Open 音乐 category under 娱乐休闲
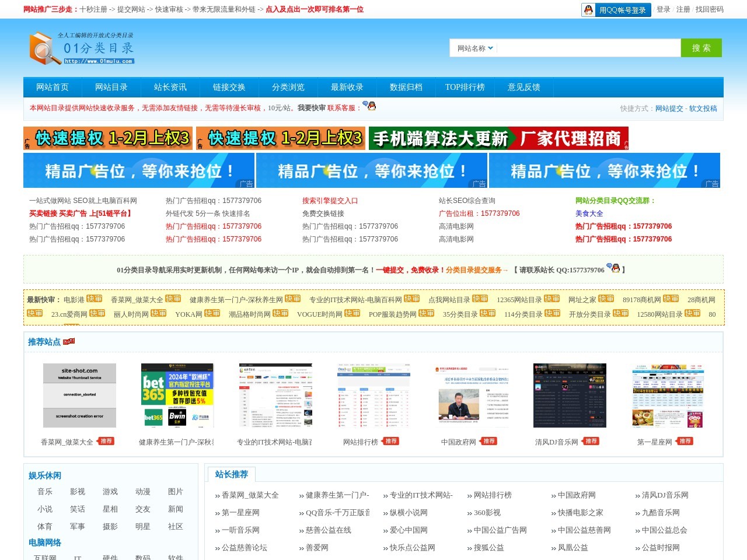This screenshot has height=560, width=747. 45,492
